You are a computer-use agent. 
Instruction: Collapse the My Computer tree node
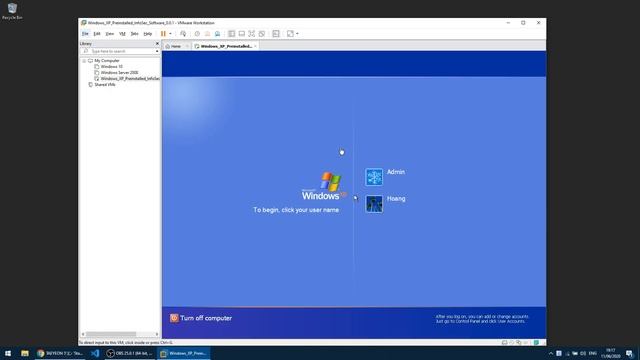[x=84, y=61]
